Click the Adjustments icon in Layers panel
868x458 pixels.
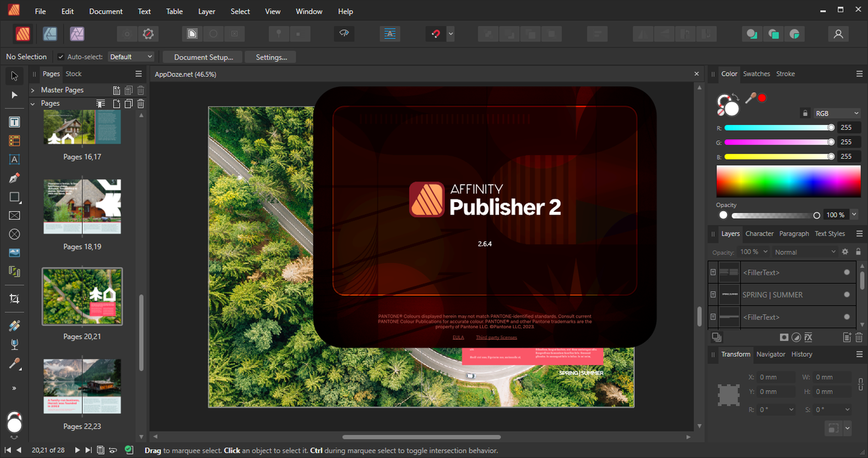pyautogui.click(x=796, y=337)
